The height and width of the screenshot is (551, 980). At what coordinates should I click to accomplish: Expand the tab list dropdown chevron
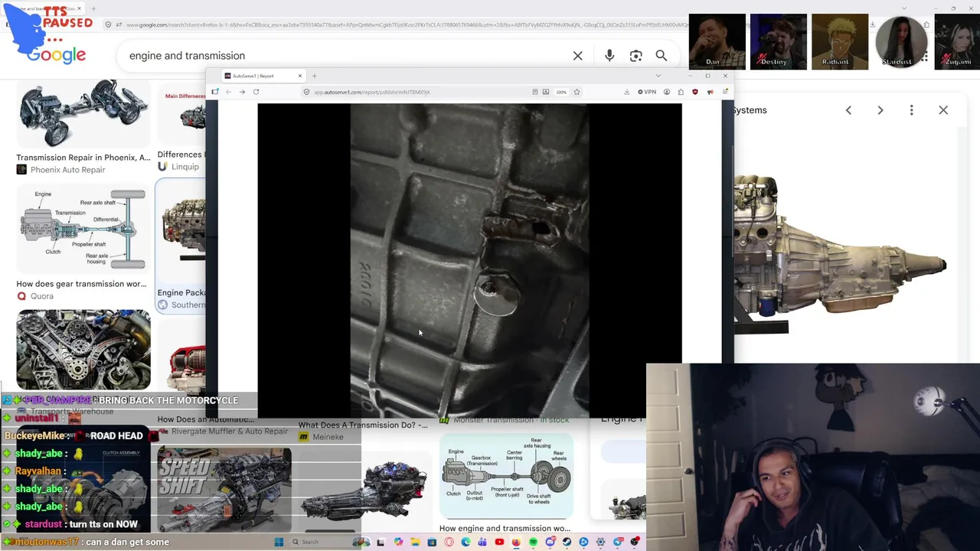click(x=658, y=76)
